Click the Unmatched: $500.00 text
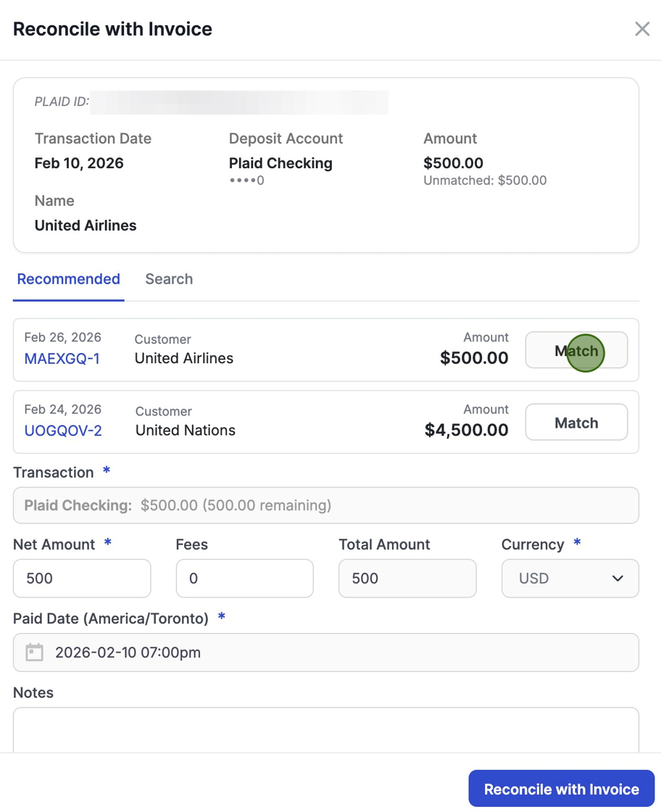Image resolution: width=661 pixels, height=812 pixels. coord(485,181)
